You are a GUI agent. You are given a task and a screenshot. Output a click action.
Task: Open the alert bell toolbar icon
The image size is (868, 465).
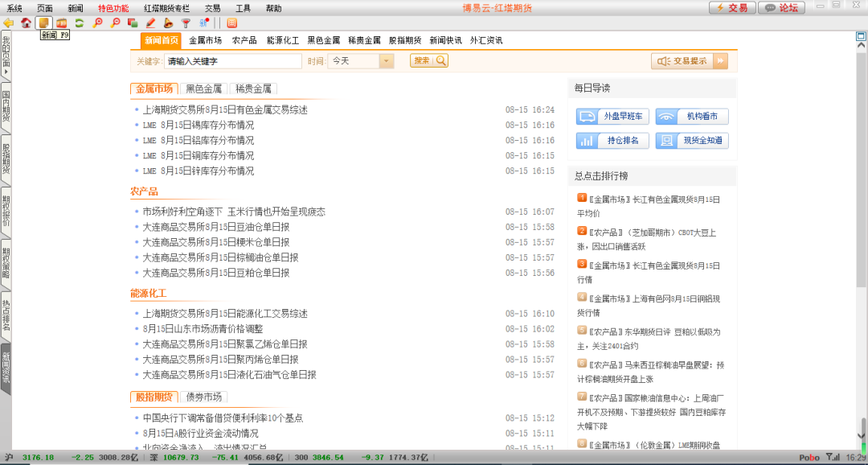(168, 23)
